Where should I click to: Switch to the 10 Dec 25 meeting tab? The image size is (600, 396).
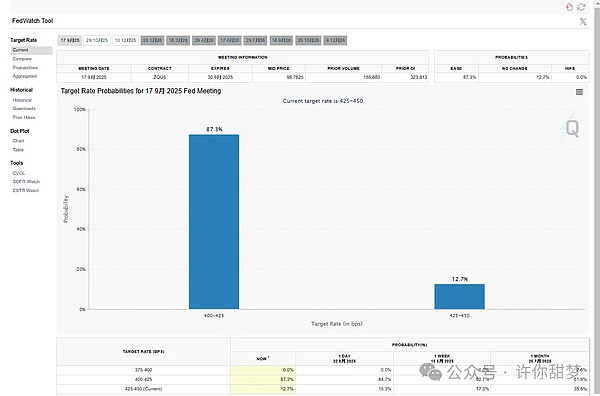pos(126,40)
